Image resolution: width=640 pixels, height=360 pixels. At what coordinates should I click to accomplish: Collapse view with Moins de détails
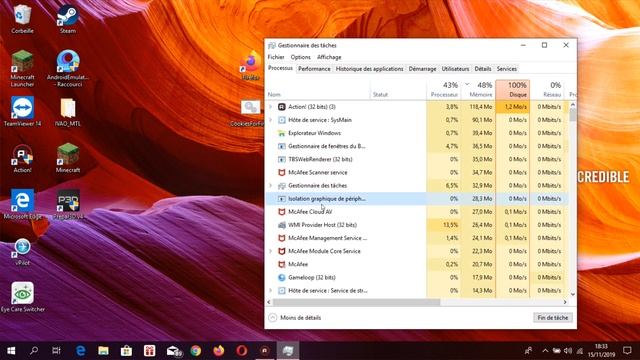tap(295, 318)
